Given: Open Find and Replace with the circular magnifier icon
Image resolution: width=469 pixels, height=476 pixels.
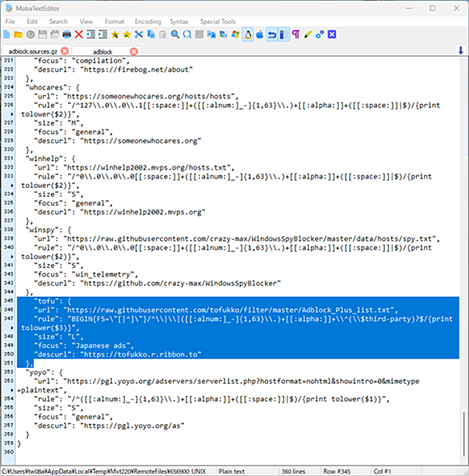Looking at the screenshot, I should point(187,34).
